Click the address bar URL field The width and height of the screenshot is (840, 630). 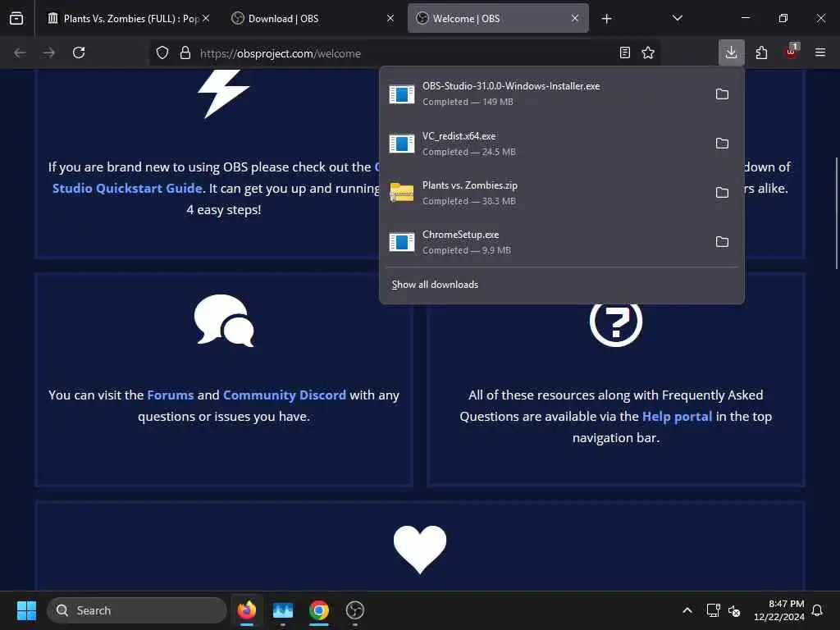[x=407, y=53]
